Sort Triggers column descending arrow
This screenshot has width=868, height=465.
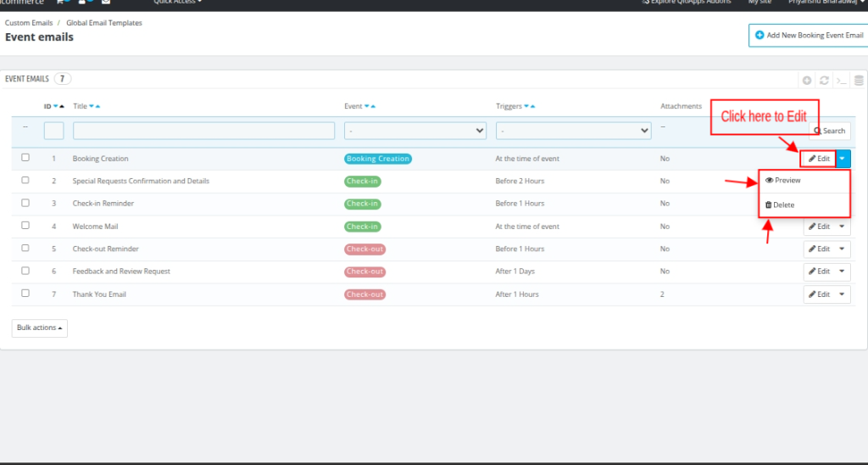pos(527,106)
